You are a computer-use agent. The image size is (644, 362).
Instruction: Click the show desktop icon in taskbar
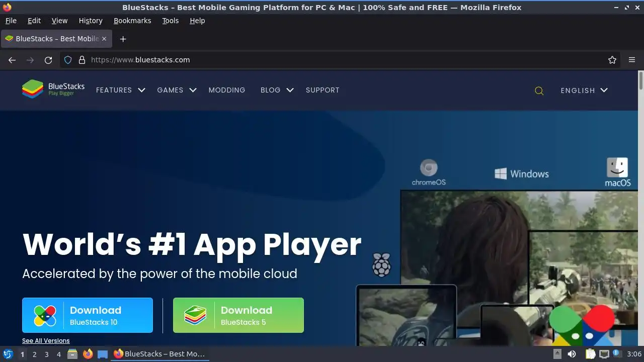pyautogui.click(x=103, y=354)
